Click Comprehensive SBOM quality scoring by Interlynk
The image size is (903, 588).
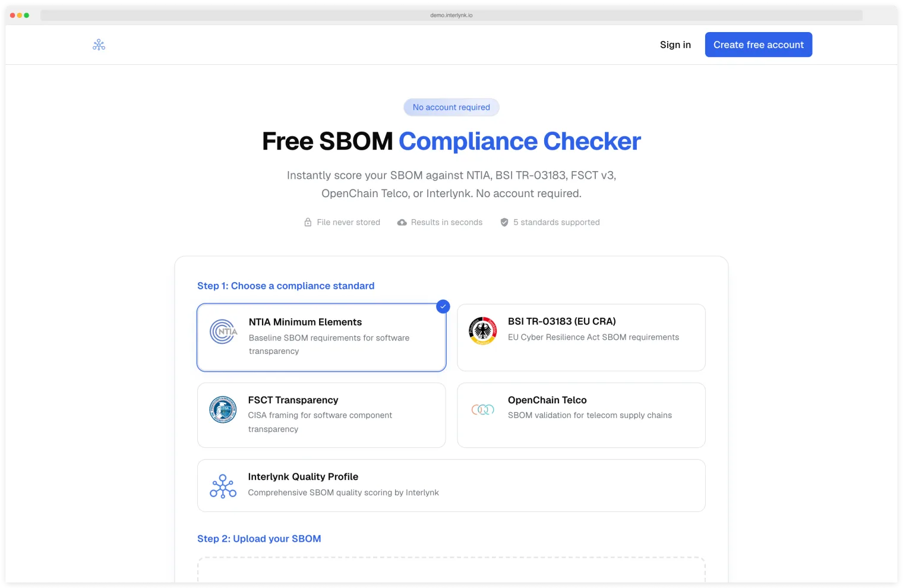(x=343, y=492)
